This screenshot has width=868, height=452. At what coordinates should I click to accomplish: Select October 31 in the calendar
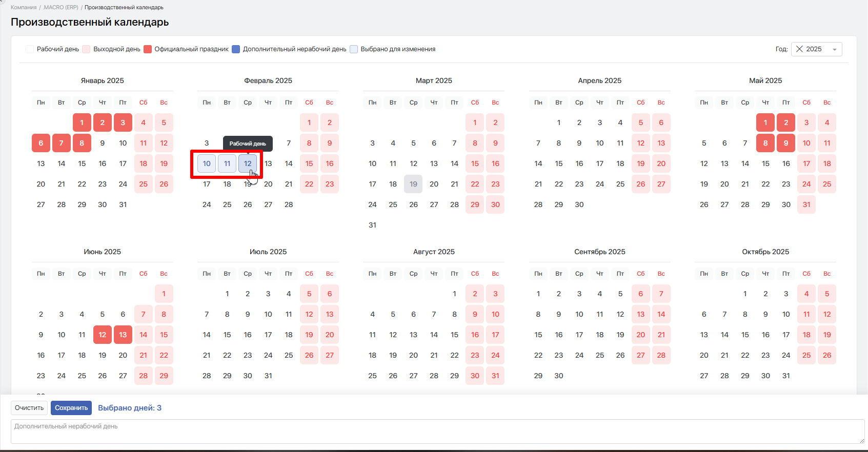pos(786,376)
